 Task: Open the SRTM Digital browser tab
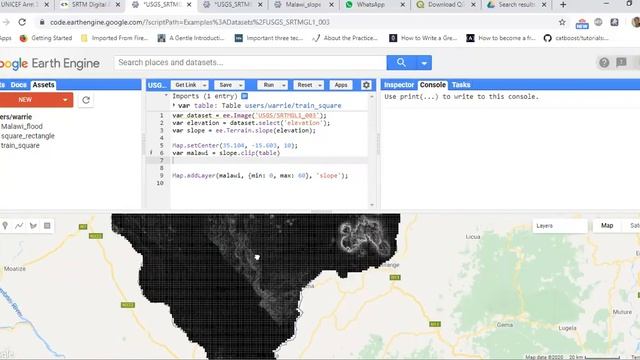89,5
